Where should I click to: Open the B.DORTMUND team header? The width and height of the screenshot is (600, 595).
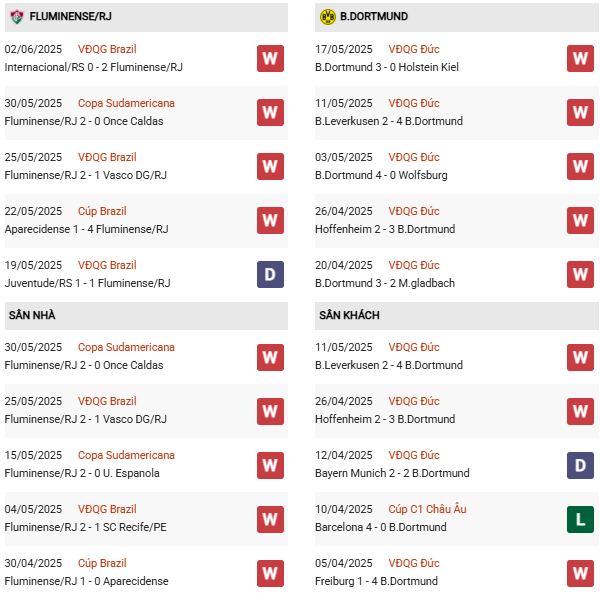coord(374,17)
